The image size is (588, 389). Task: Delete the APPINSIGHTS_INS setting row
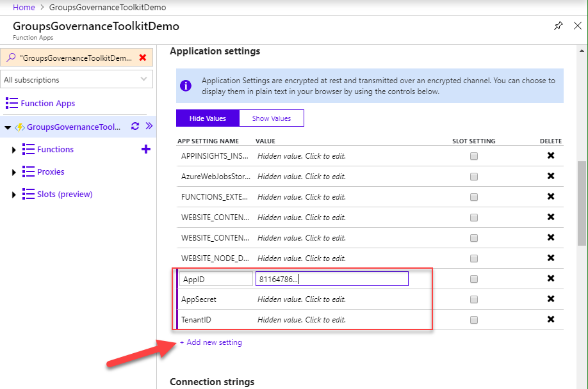[550, 156]
